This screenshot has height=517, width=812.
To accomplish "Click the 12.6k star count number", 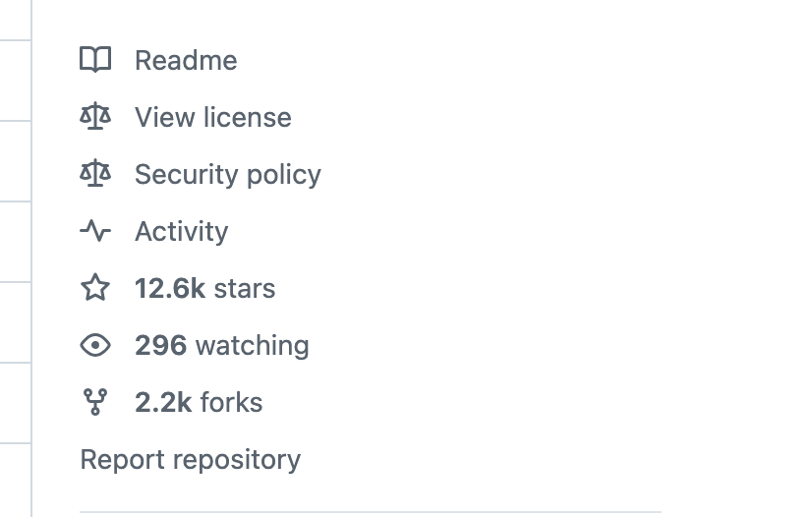I will [169, 288].
